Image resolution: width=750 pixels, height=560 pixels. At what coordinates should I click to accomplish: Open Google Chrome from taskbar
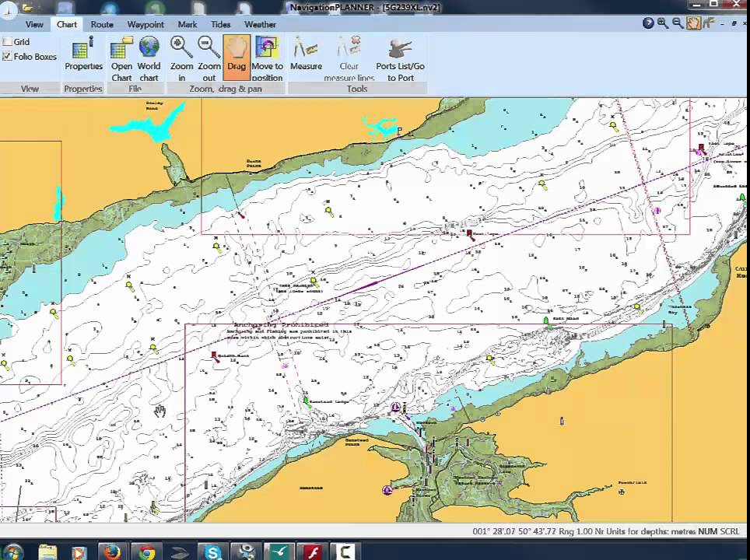click(146, 552)
